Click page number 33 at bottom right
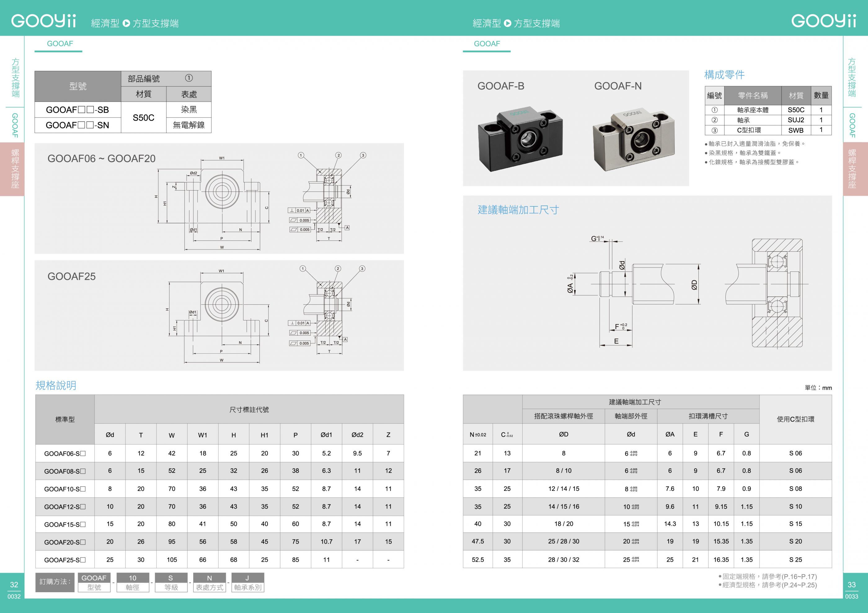 coord(851,585)
